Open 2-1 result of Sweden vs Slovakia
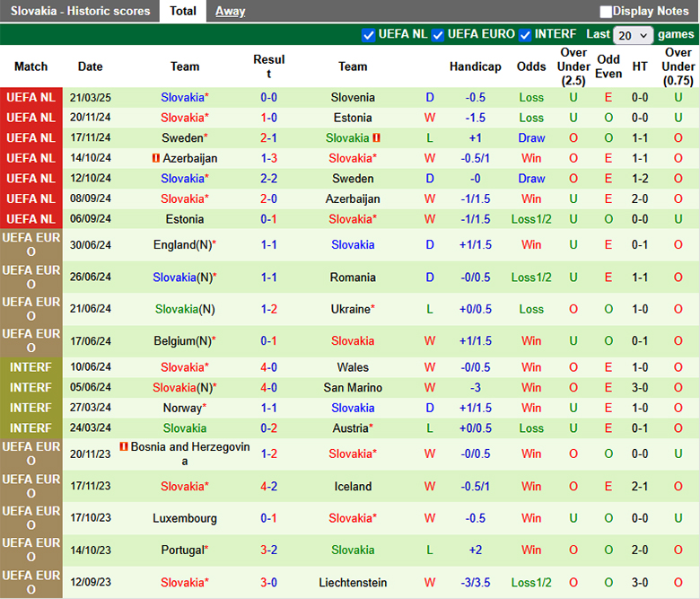Image resolution: width=700 pixels, height=599 pixels. click(268, 138)
